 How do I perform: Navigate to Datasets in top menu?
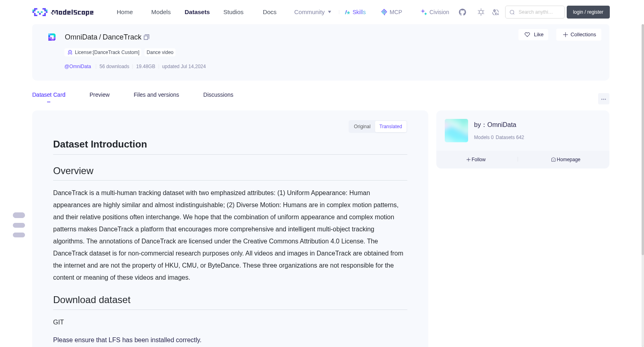click(x=197, y=12)
